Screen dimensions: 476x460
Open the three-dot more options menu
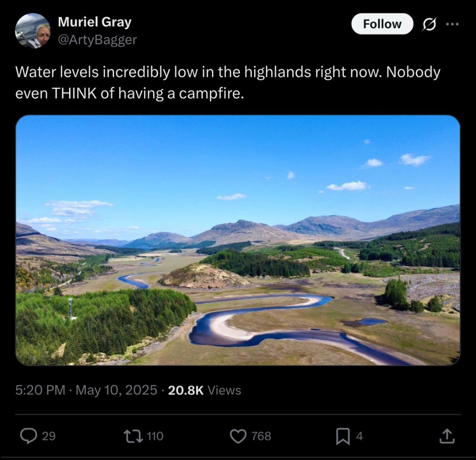[452, 24]
